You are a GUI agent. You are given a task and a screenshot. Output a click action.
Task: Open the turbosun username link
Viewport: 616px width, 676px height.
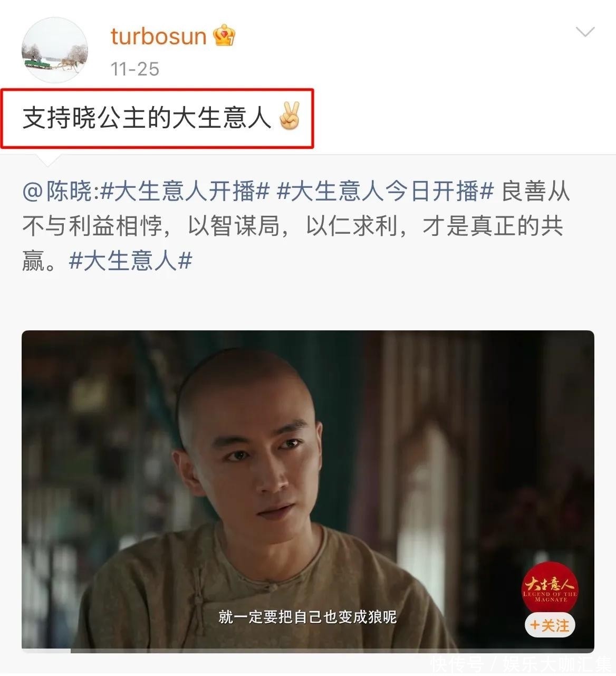tap(158, 36)
